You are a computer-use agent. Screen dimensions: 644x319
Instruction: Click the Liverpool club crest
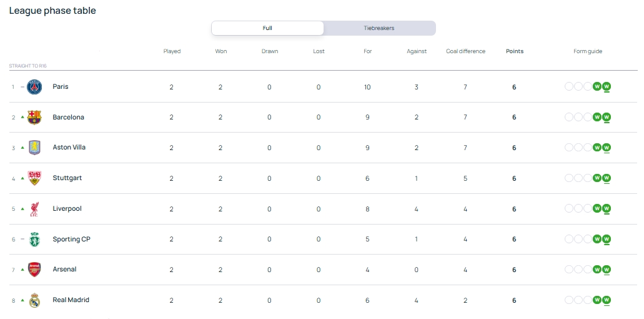(34, 209)
